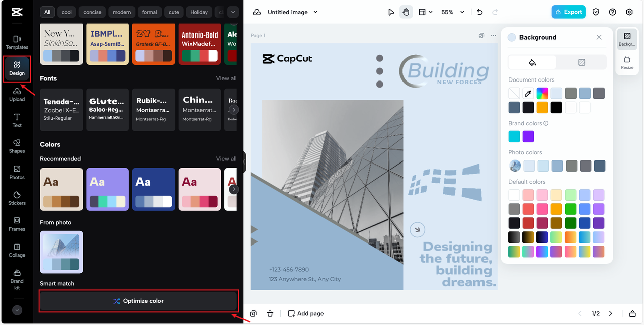Open the Brand kit panel

[x=17, y=279]
